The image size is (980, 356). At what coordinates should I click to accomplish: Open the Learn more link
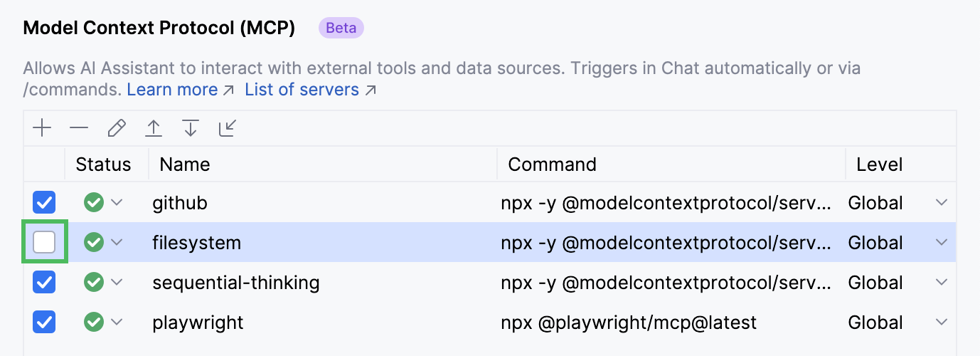[172, 90]
